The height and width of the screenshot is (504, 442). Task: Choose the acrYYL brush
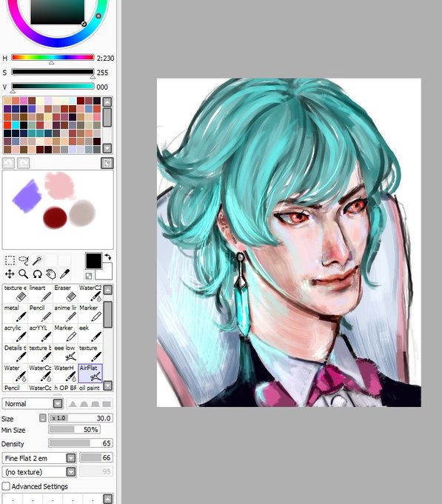click(x=40, y=334)
